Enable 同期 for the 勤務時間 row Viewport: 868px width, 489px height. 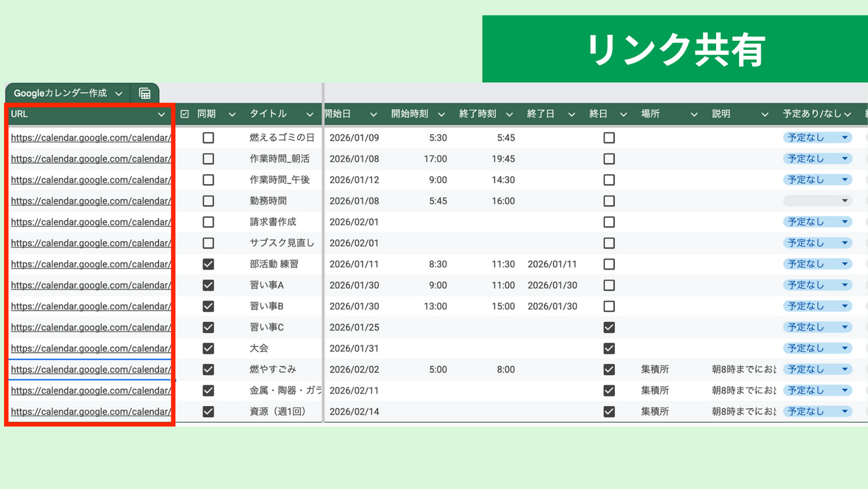click(x=208, y=201)
